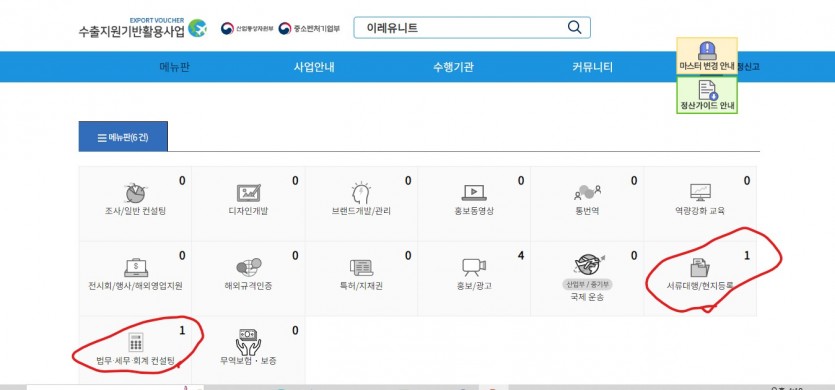Screen dimensions: 835x390
Task: Open the 정산가이드 안내 document icon
Action: click(708, 90)
